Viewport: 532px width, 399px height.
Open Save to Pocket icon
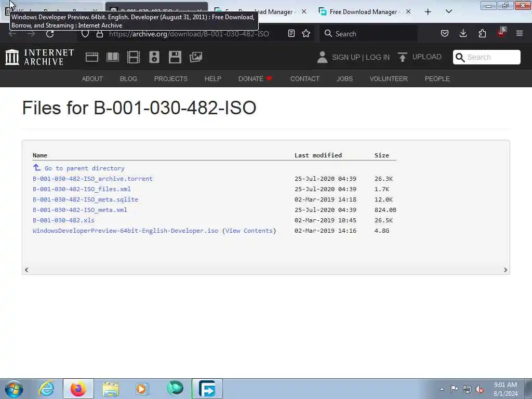(x=445, y=33)
